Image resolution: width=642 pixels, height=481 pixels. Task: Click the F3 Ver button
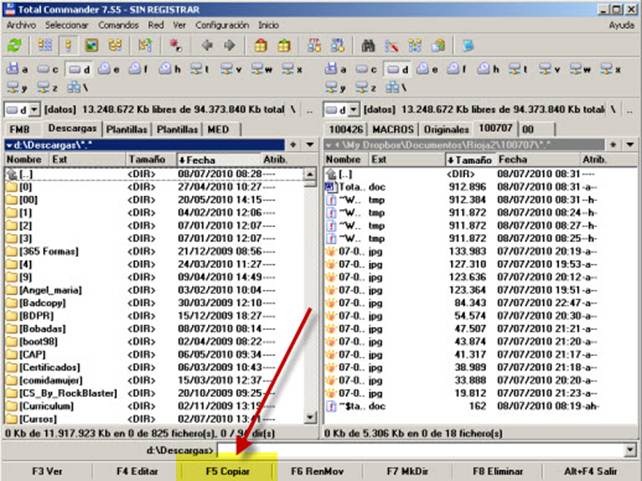(47, 471)
